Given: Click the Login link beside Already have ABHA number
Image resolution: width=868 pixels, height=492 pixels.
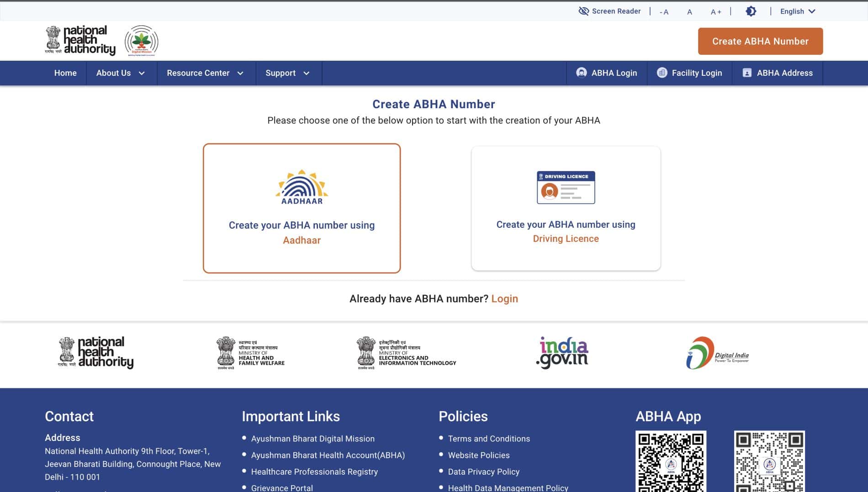Looking at the screenshot, I should (x=504, y=299).
